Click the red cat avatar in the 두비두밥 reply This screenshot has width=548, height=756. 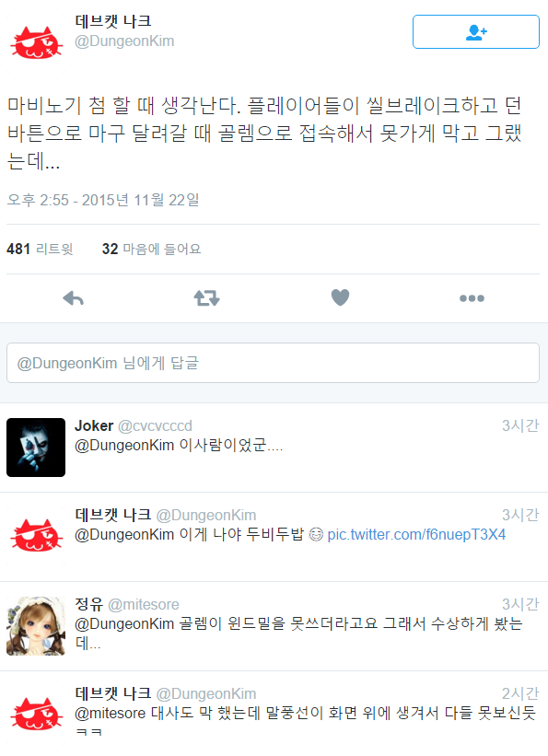click(x=36, y=536)
